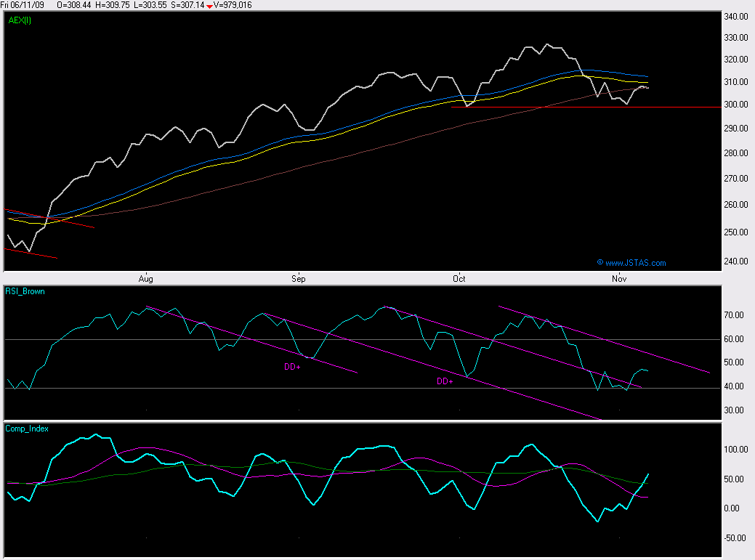Image resolution: width=755 pixels, height=560 pixels.
Task: Click the Aug label on time axis
Action: tap(146, 278)
